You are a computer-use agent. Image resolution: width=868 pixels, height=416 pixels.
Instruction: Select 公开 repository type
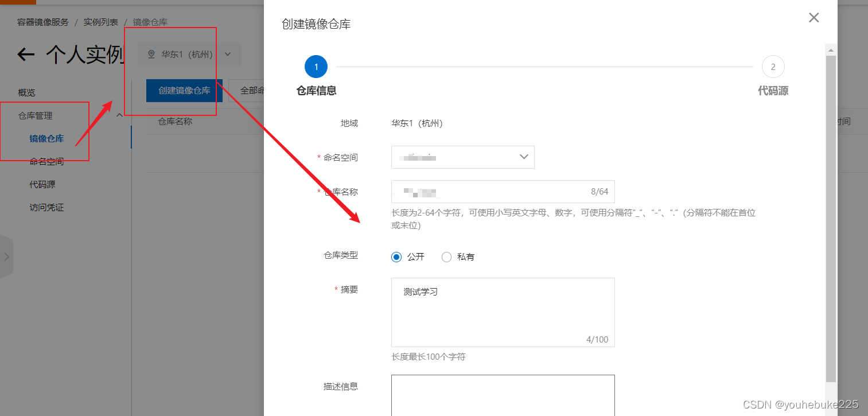pos(396,257)
